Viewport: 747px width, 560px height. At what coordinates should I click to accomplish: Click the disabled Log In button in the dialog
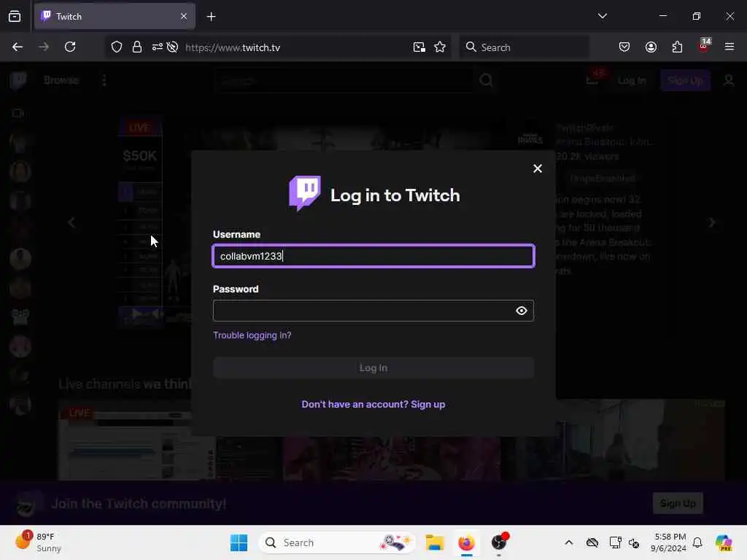pos(373,367)
